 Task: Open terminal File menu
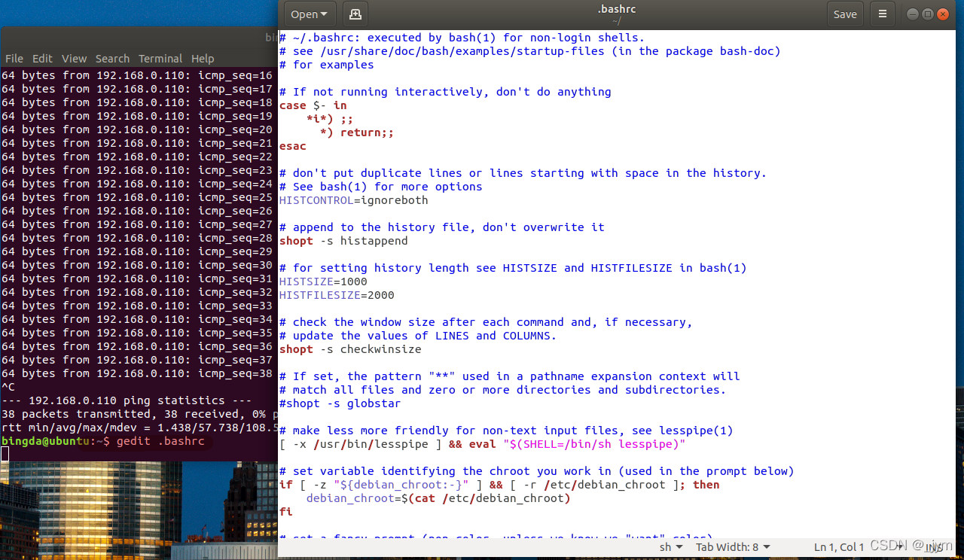point(14,59)
